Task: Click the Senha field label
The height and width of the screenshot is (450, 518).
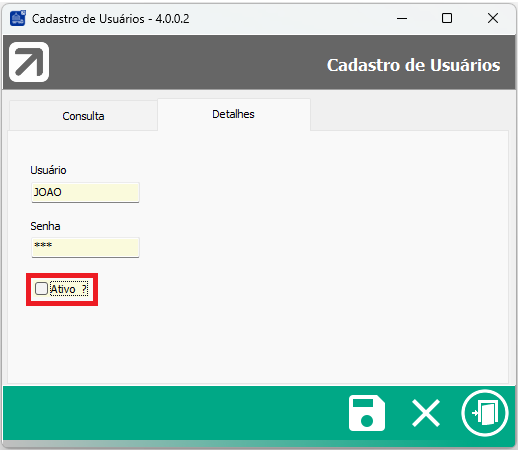Action: coord(45,226)
